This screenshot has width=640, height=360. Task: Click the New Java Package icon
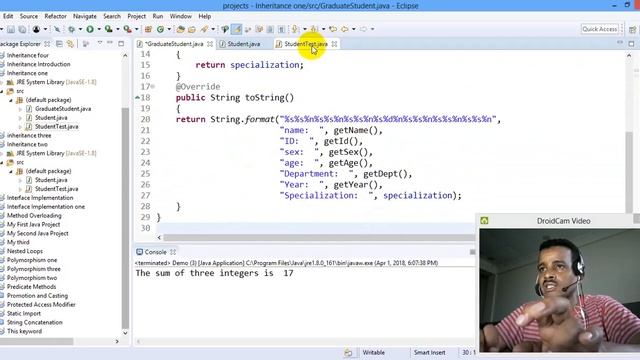coord(148,29)
